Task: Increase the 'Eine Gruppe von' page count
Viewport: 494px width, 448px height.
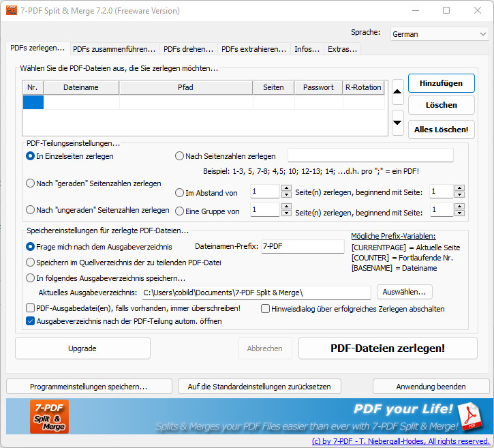Action: (x=286, y=207)
